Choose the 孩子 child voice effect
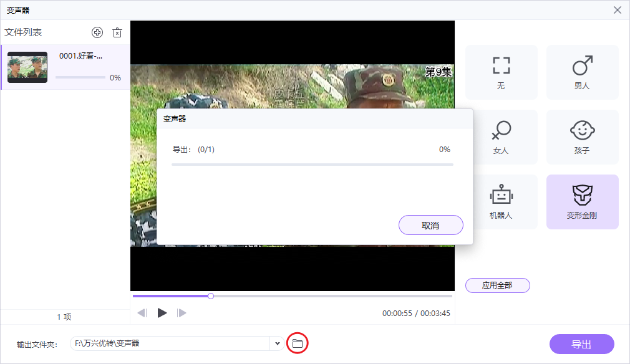The width and height of the screenshot is (630, 364). click(x=582, y=137)
